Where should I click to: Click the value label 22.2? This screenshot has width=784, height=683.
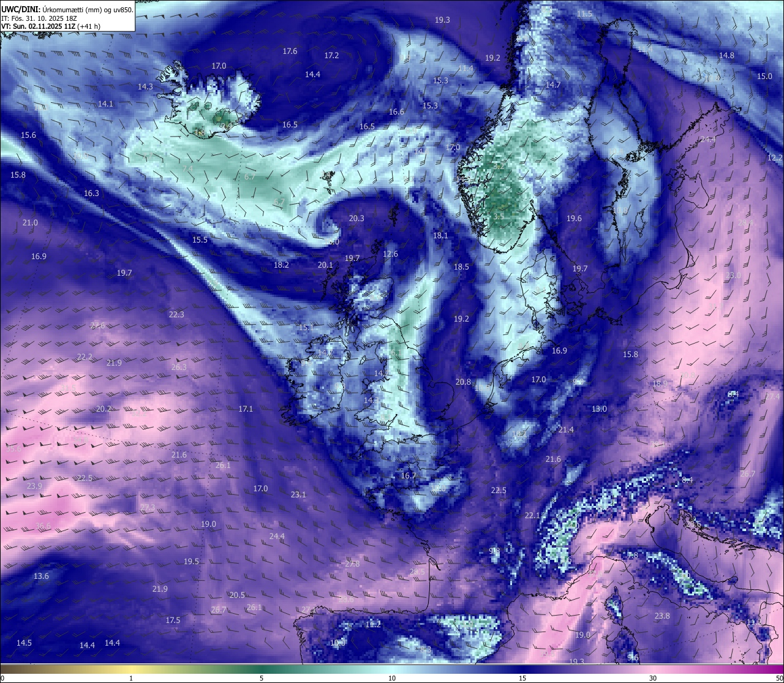point(85,357)
